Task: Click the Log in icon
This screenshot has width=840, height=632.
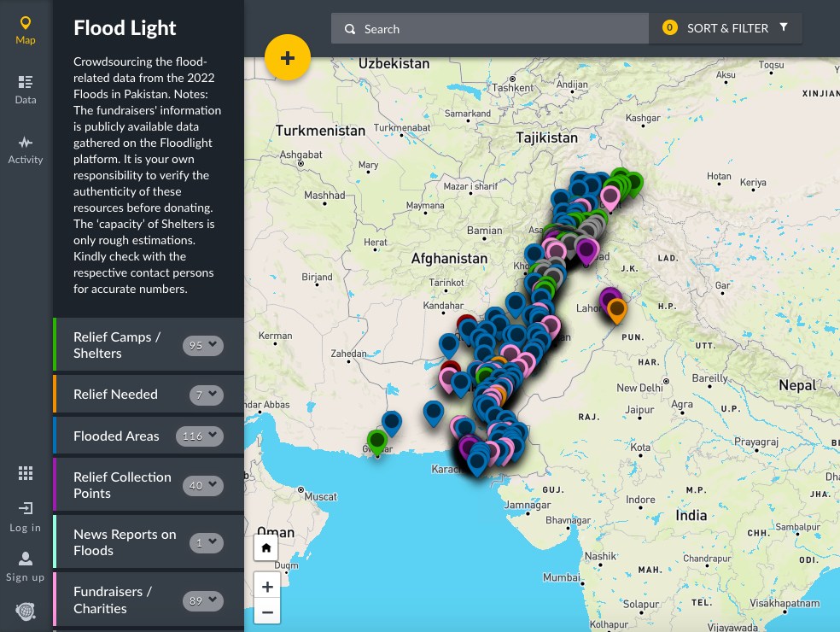Action: pos(26,509)
